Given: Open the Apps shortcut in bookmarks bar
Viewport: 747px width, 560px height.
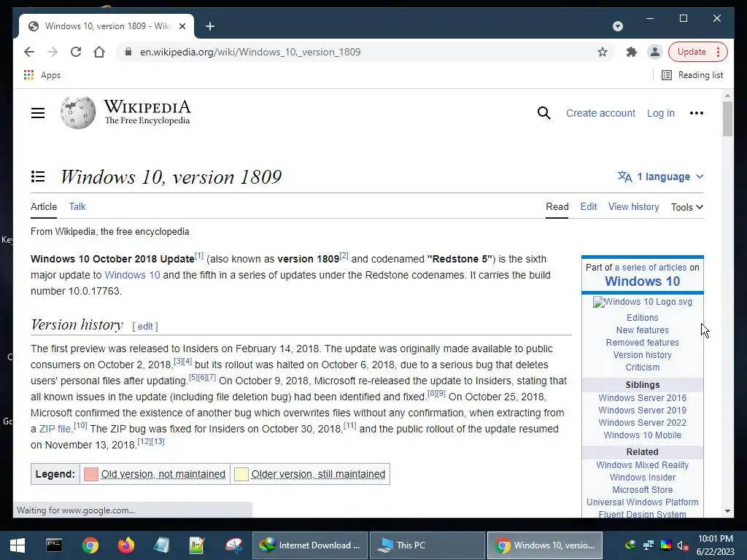Looking at the screenshot, I should pos(42,75).
